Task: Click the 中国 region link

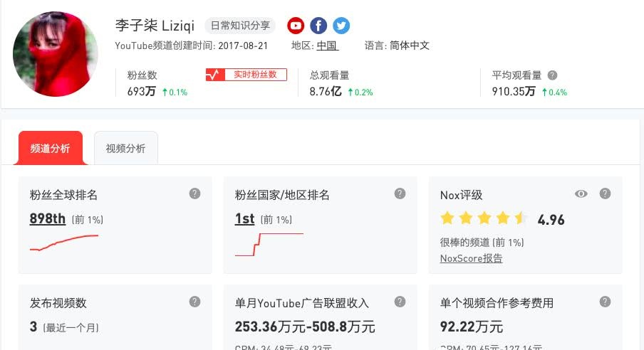Action: [x=327, y=46]
